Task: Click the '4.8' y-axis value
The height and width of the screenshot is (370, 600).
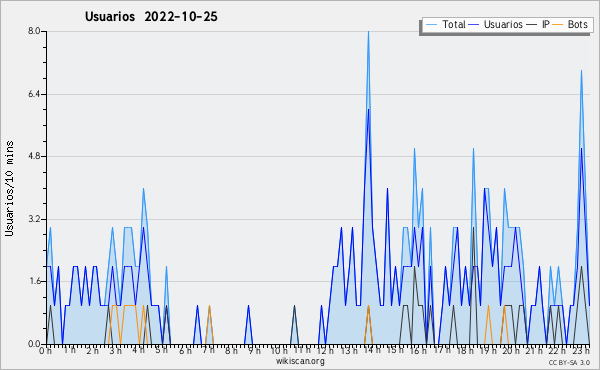Action: point(34,156)
